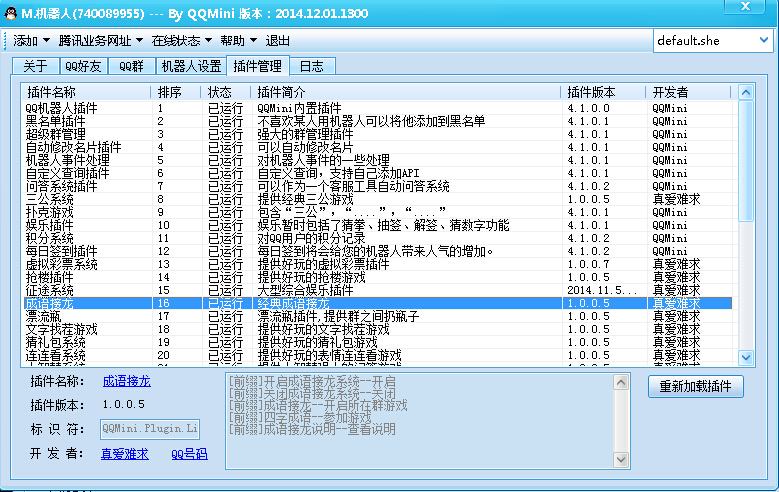
Task: Select the 超级群管理 row
Action: point(378,134)
